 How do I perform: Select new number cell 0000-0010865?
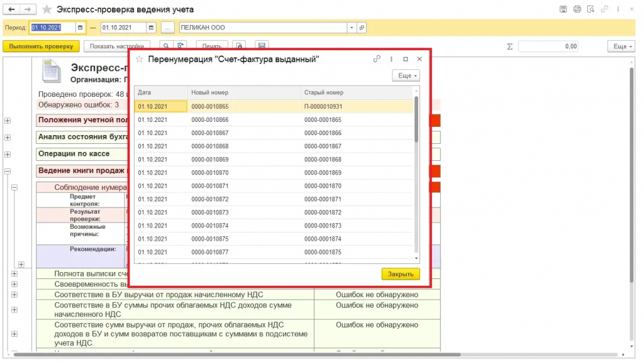(244, 106)
